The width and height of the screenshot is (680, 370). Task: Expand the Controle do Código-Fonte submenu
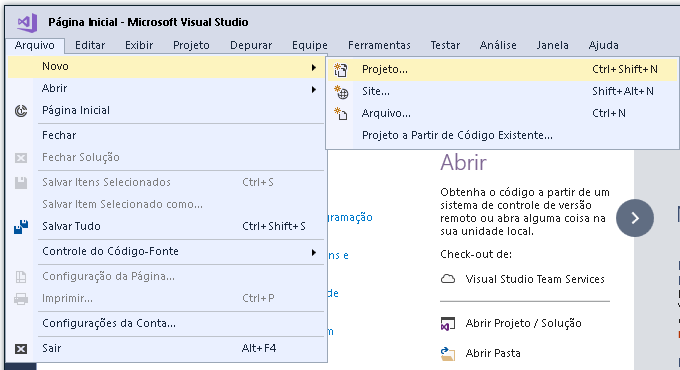tap(314, 252)
